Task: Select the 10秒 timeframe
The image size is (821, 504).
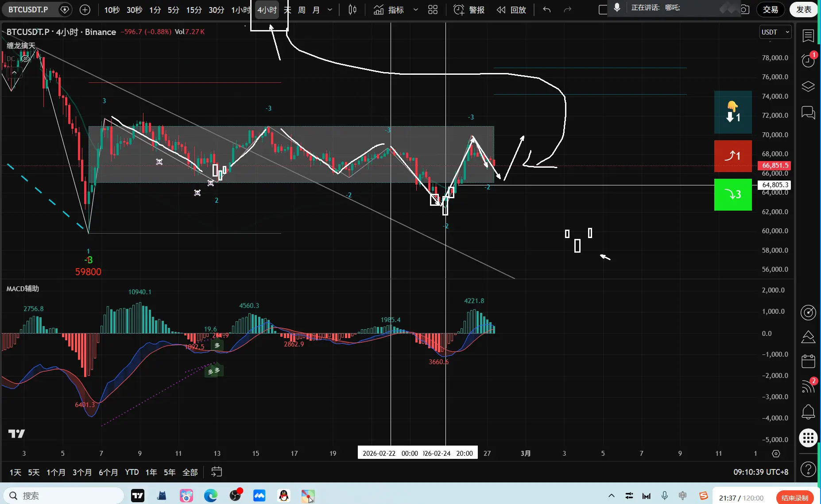Action: [x=112, y=10]
